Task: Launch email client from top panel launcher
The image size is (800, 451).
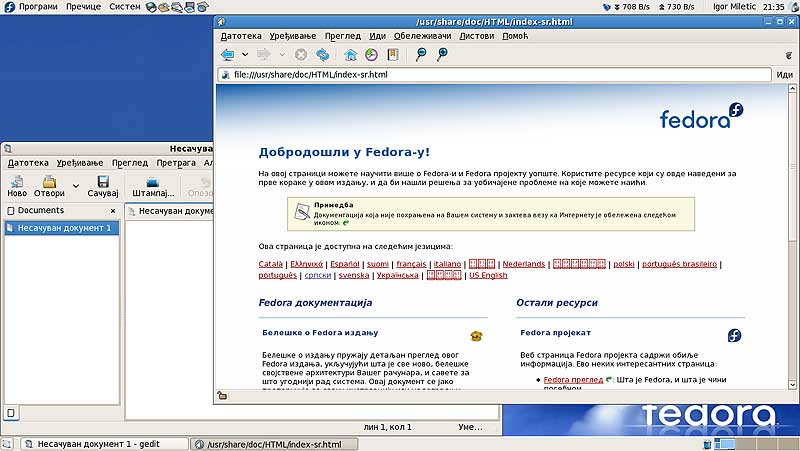Action: click(164, 7)
